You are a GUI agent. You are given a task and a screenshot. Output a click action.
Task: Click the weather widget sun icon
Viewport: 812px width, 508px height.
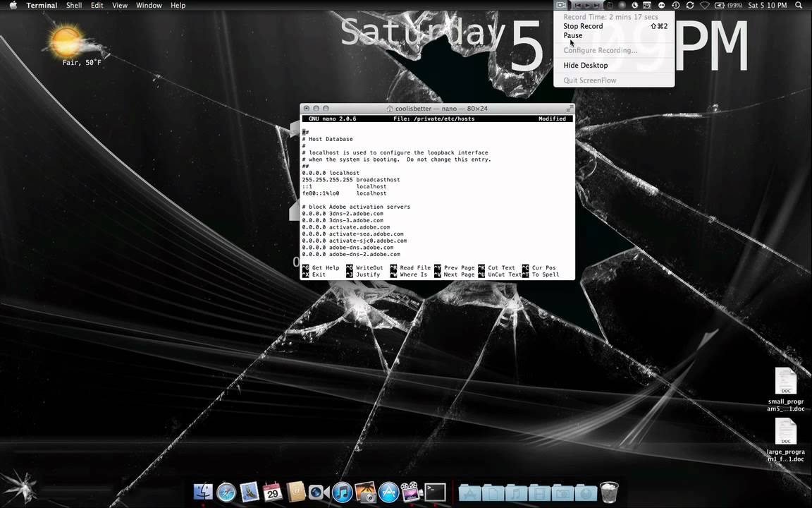point(66,42)
